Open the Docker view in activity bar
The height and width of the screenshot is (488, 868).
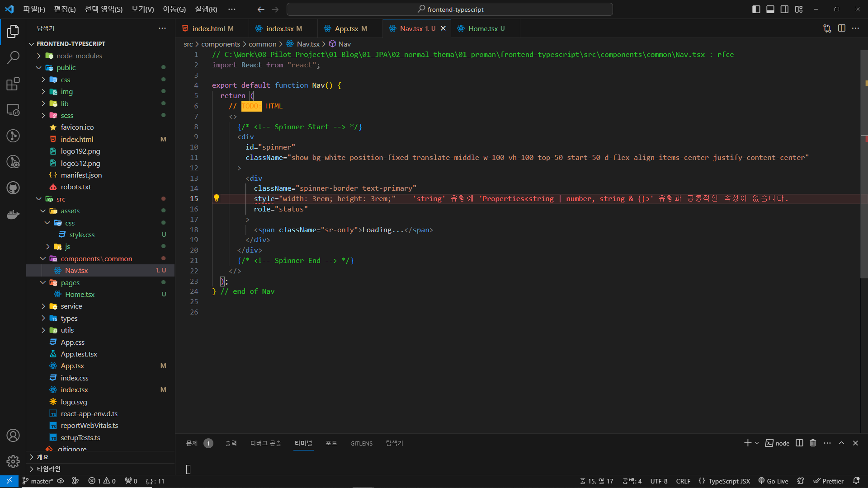(13, 214)
